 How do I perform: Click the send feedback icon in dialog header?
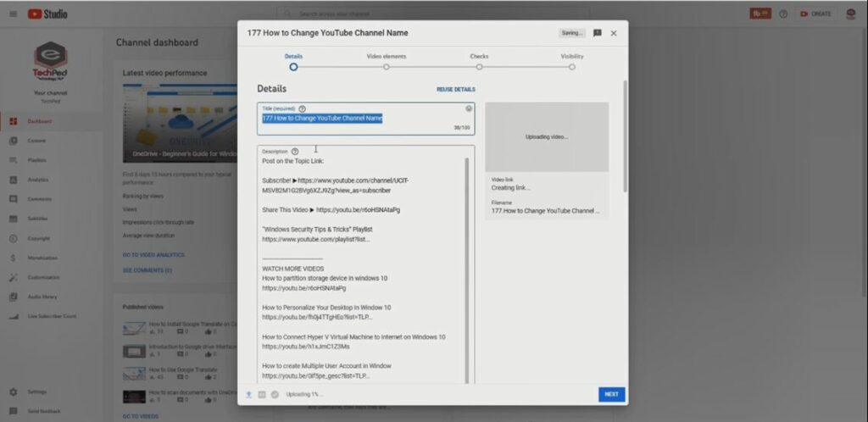598,33
